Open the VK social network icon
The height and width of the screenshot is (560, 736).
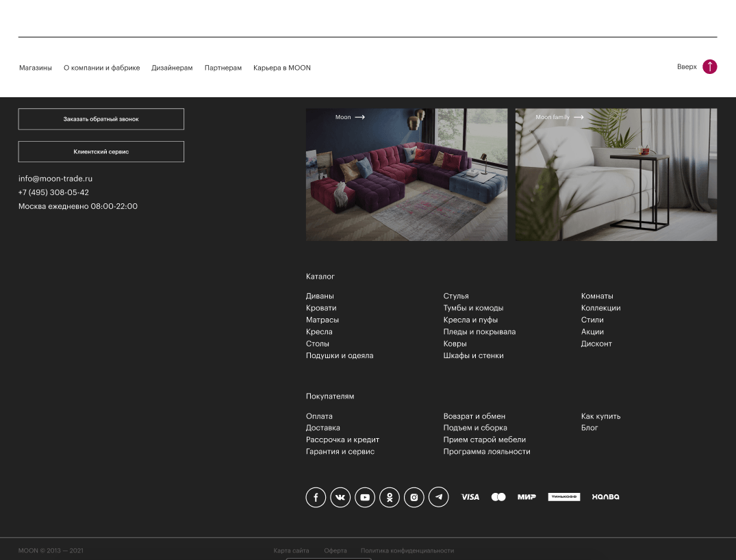[x=340, y=498]
